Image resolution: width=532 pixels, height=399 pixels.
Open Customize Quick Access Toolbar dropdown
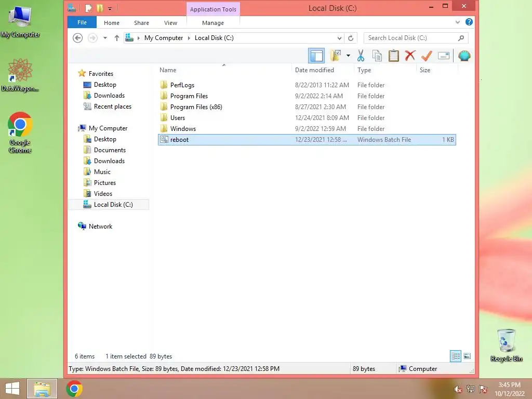point(110,8)
